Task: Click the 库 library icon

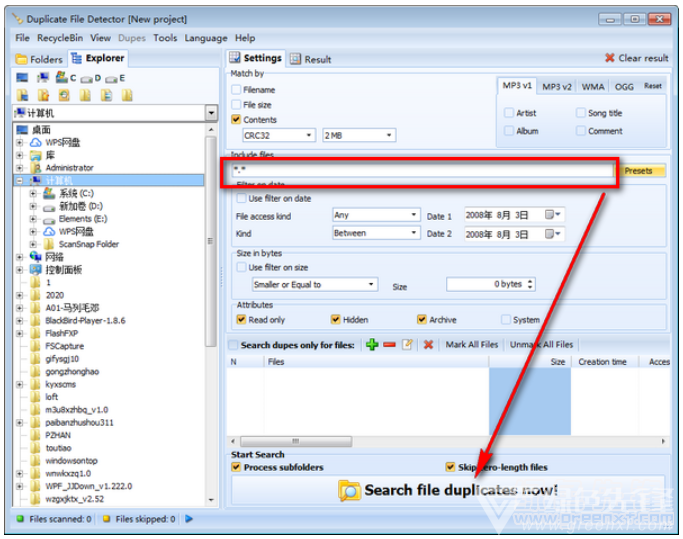Action: pos(36,155)
